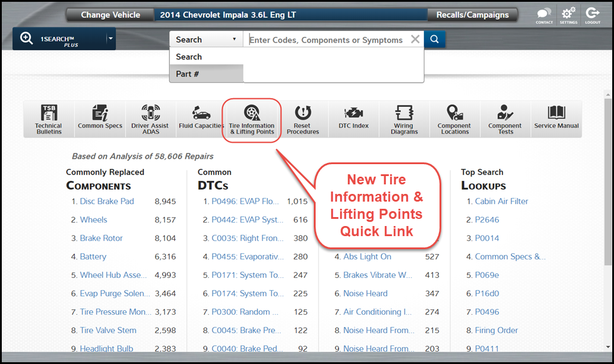Open the Component Tests quick link
614x364 pixels.
[505, 119]
